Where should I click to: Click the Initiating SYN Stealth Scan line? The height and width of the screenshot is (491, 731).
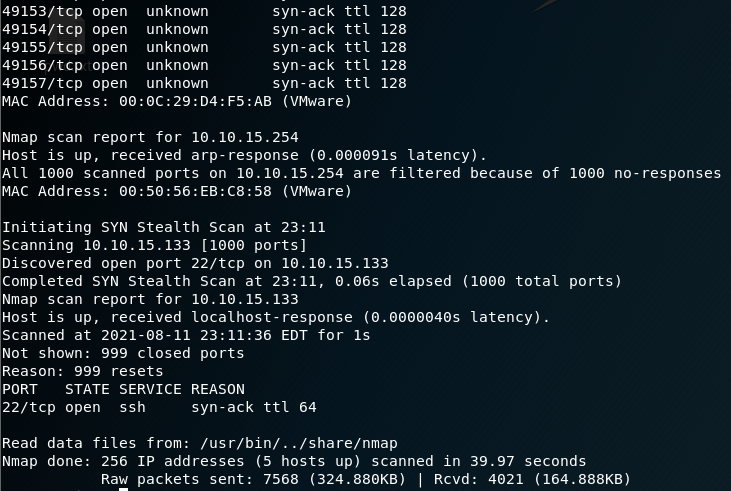click(x=164, y=227)
